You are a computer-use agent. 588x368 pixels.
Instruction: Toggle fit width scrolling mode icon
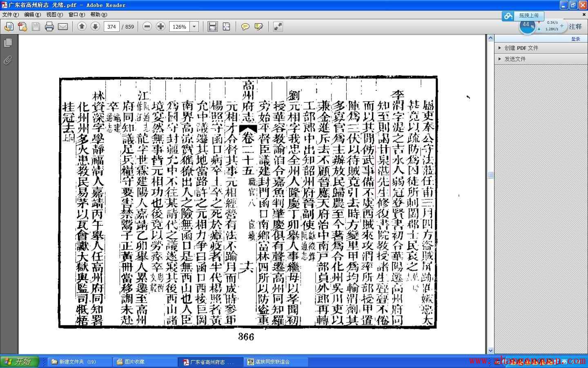(212, 27)
